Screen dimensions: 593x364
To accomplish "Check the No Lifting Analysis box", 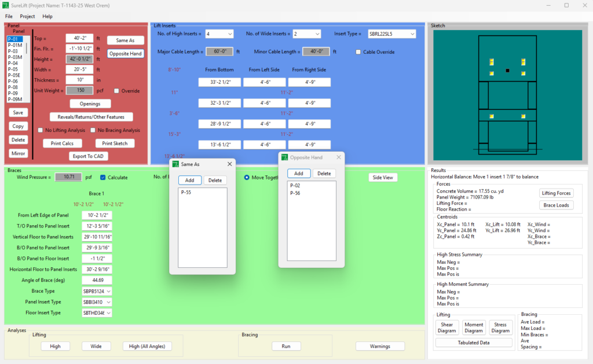I will point(41,130).
